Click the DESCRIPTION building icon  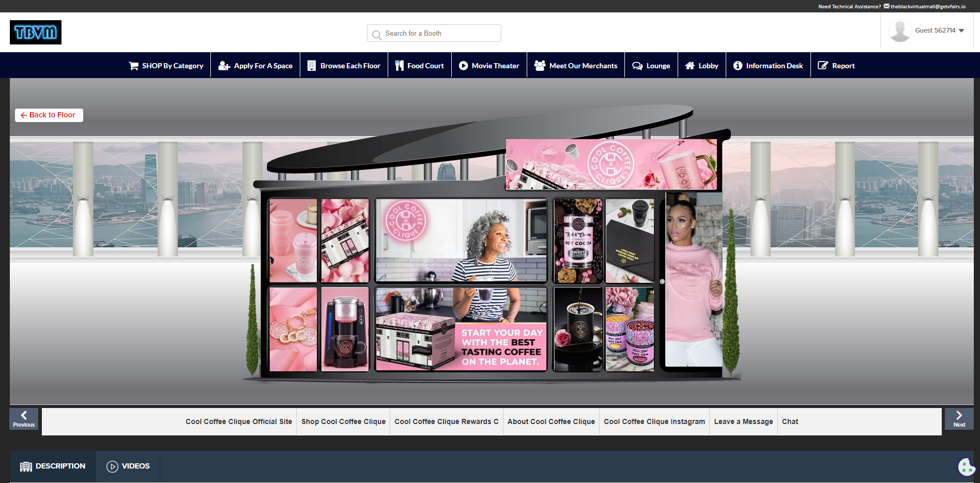(x=26, y=466)
